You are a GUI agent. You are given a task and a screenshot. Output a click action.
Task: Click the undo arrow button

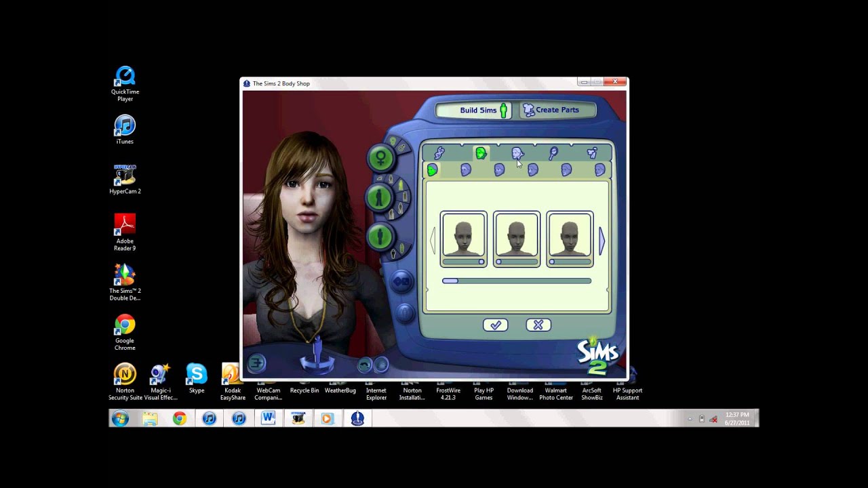[365, 365]
